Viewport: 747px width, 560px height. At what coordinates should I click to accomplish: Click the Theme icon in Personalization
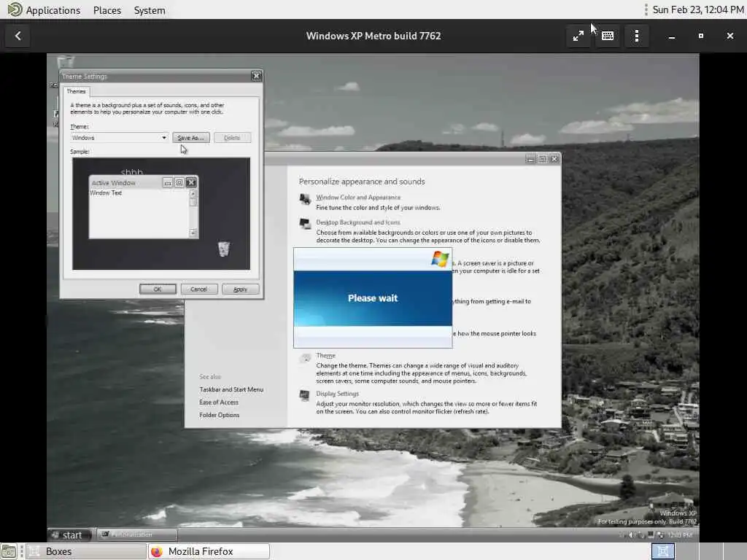click(x=305, y=358)
